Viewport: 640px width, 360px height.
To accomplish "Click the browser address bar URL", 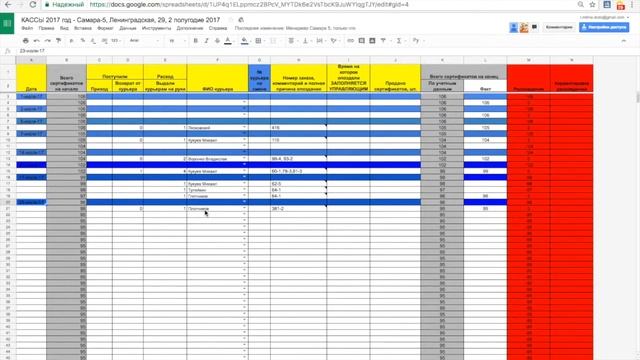I will coord(249,5).
